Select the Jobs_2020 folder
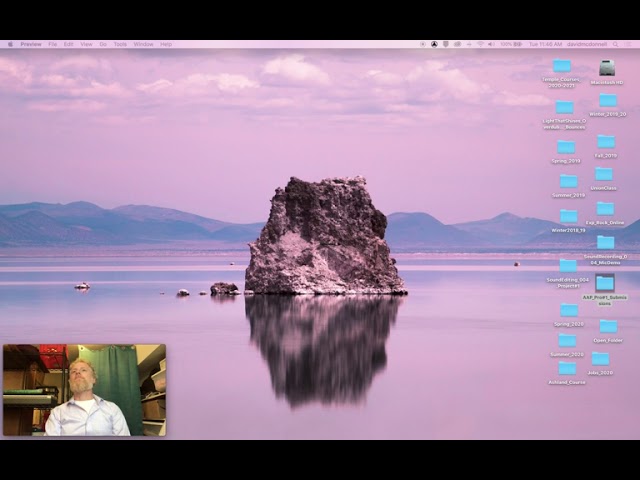 pyautogui.click(x=600, y=359)
